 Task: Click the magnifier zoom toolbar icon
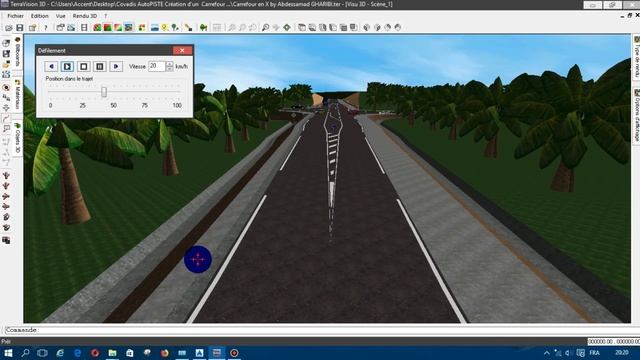pyautogui.click(x=265, y=28)
